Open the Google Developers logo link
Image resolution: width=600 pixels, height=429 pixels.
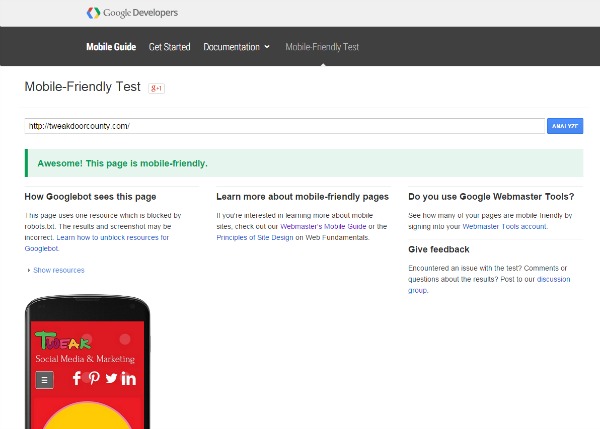point(132,13)
